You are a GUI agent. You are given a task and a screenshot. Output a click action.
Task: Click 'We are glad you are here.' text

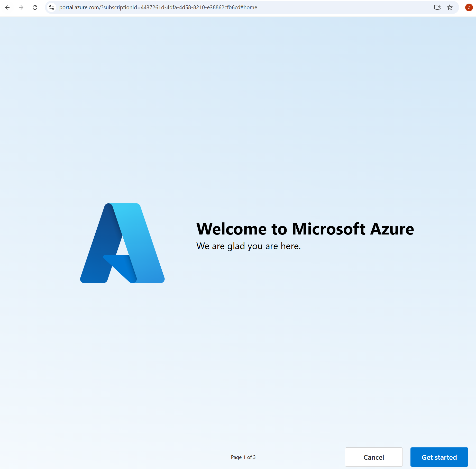[248, 246]
